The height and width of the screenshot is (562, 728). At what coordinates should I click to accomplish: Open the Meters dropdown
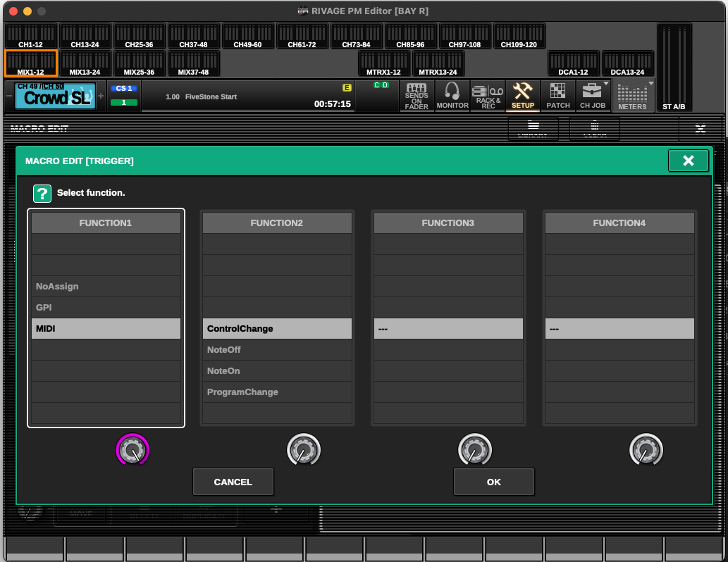[x=632, y=96]
